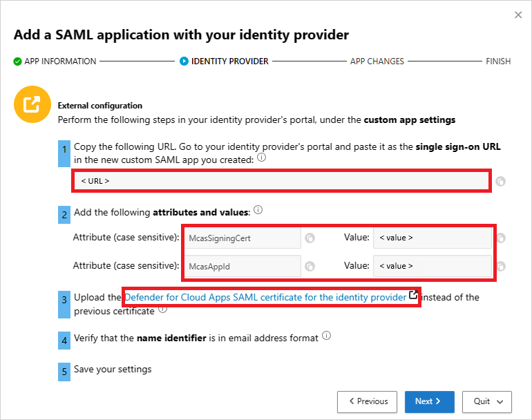
Task: Show info about name identifier format
Action: (326, 336)
